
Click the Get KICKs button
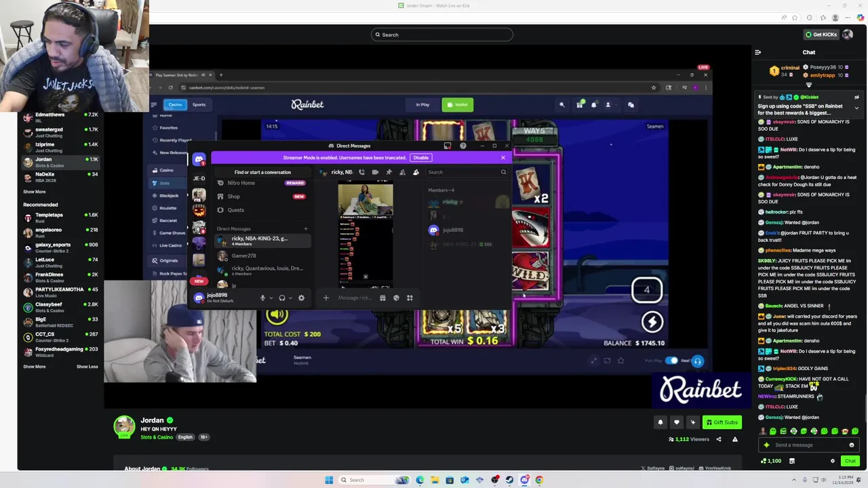820,35
